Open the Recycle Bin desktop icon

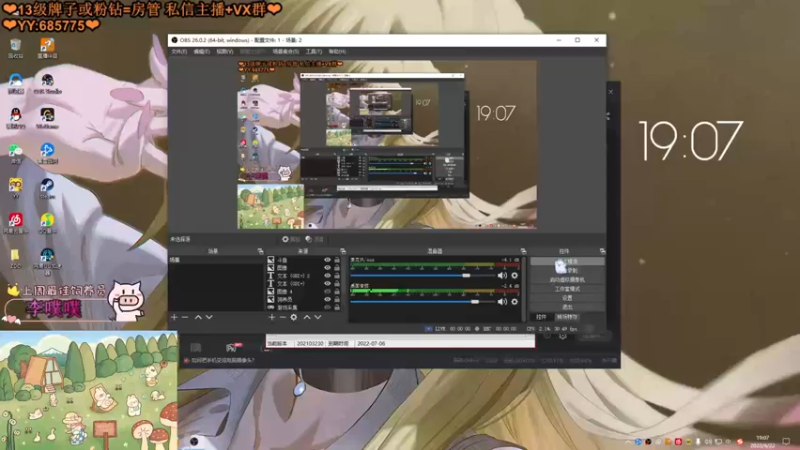point(15,48)
